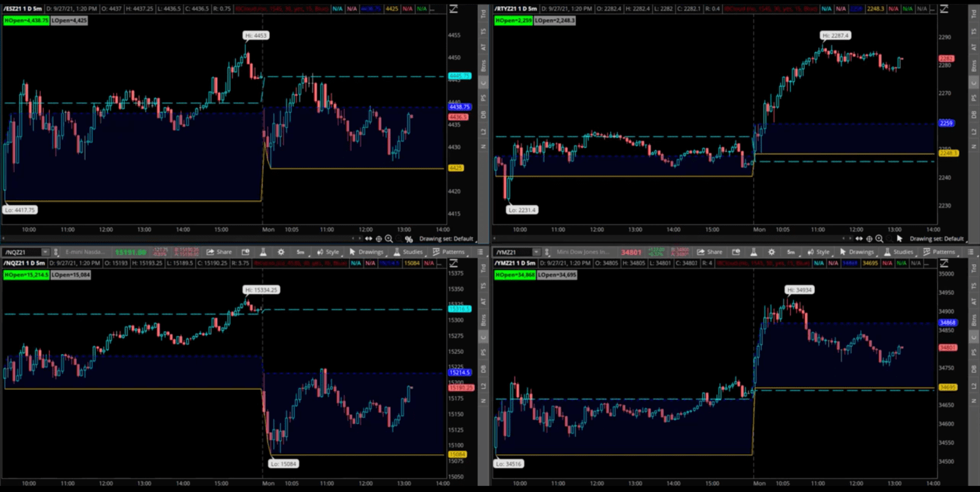Viewport: 980px width, 492px height.
Task: Open chart settings gear in /NQZ21 toolbar
Action: 281,252
